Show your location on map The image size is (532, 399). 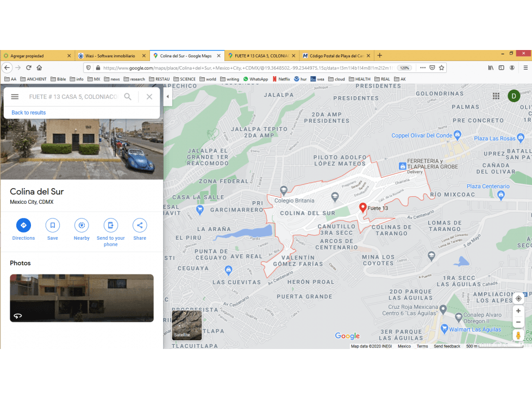[x=518, y=298]
